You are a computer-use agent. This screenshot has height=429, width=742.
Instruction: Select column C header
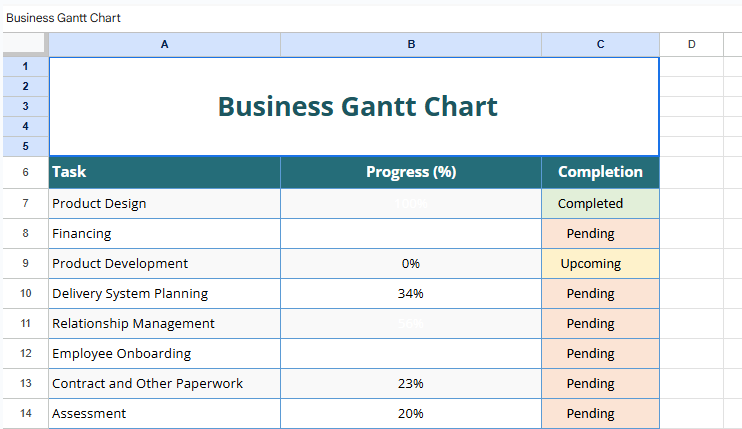point(600,44)
